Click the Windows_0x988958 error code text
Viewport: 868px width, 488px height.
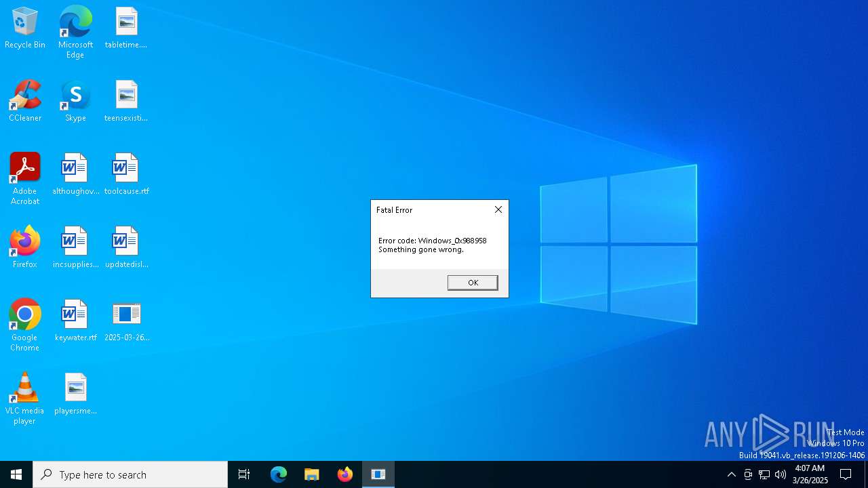(x=452, y=241)
